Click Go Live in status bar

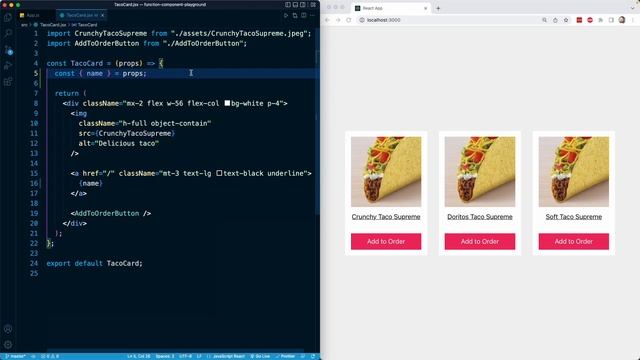tap(260, 356)
